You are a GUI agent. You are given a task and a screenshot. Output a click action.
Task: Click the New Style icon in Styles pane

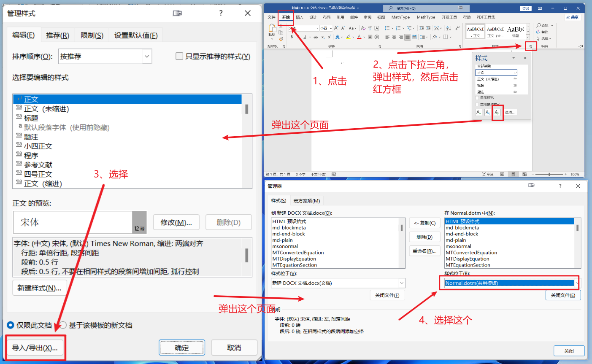tap(478, 112)
